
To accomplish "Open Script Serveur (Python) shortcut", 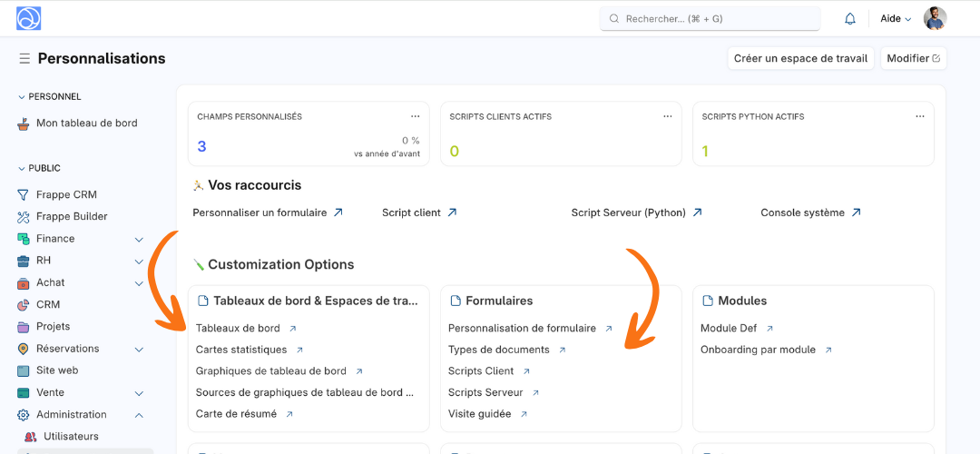I will (x=628, y=212).
